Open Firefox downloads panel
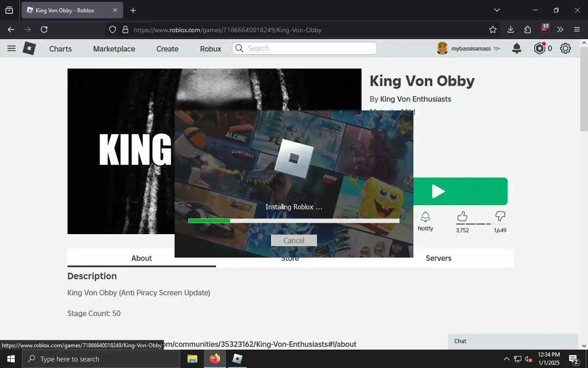This screenshot has width=588, height=368. pyautogui.click(x=510, y=29)
